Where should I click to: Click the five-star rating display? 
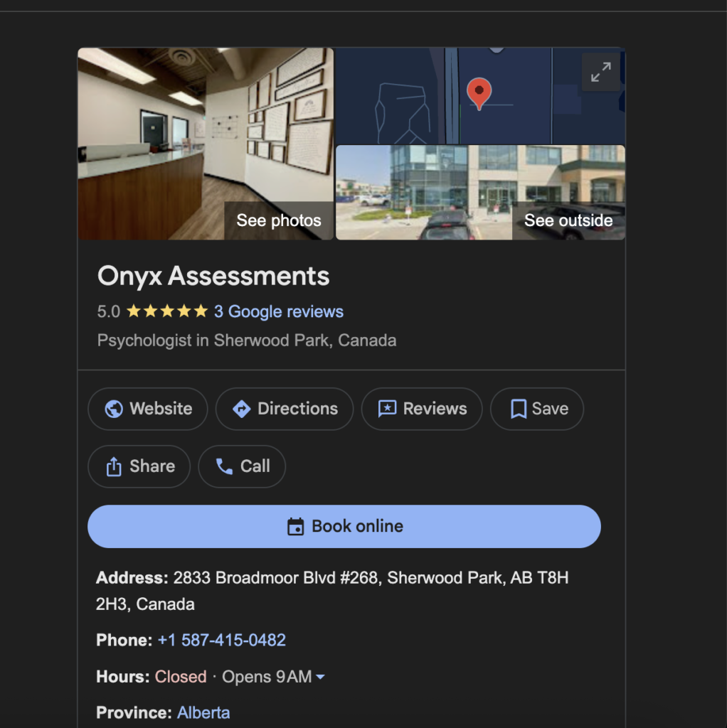166,311
